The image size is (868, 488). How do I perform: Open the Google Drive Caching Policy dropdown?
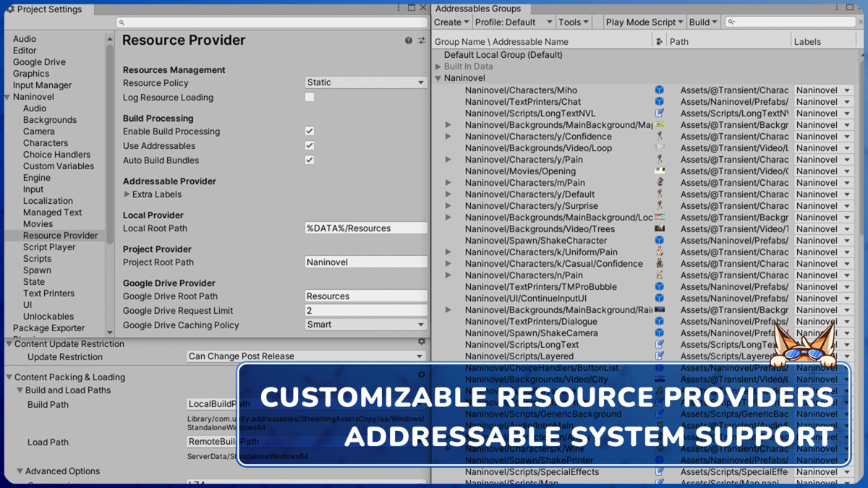click(366, 325)
